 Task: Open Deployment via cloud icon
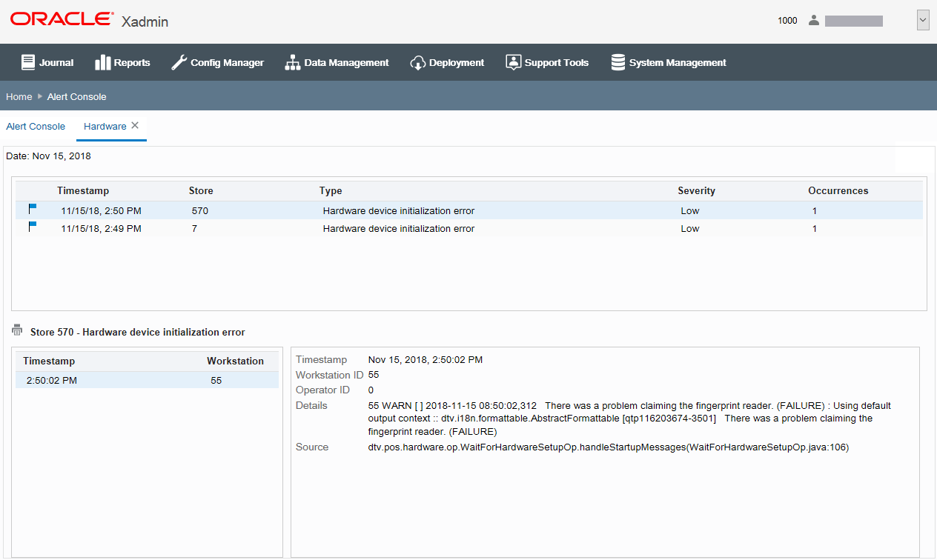418,62
